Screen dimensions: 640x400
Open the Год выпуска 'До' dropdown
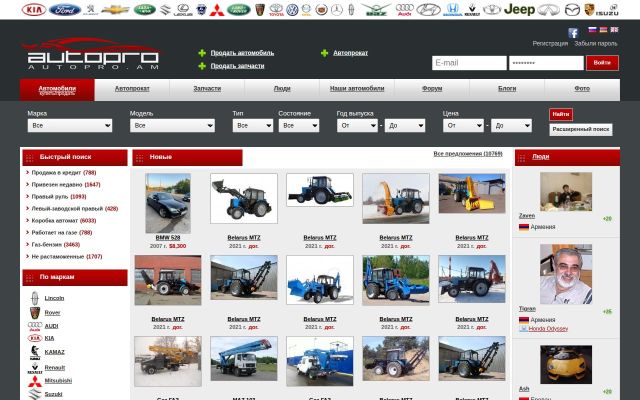[x=404, y=125]
